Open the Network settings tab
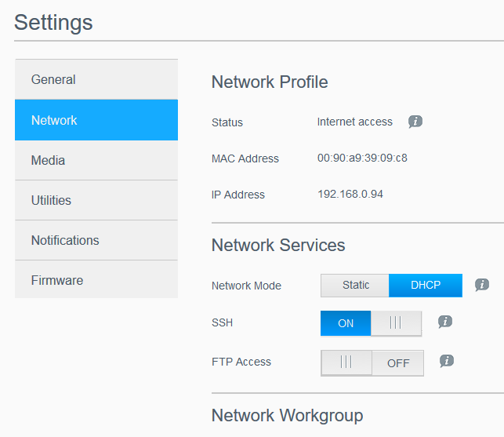The width and height of the screenshot is (504, 437). click(96, 120)
